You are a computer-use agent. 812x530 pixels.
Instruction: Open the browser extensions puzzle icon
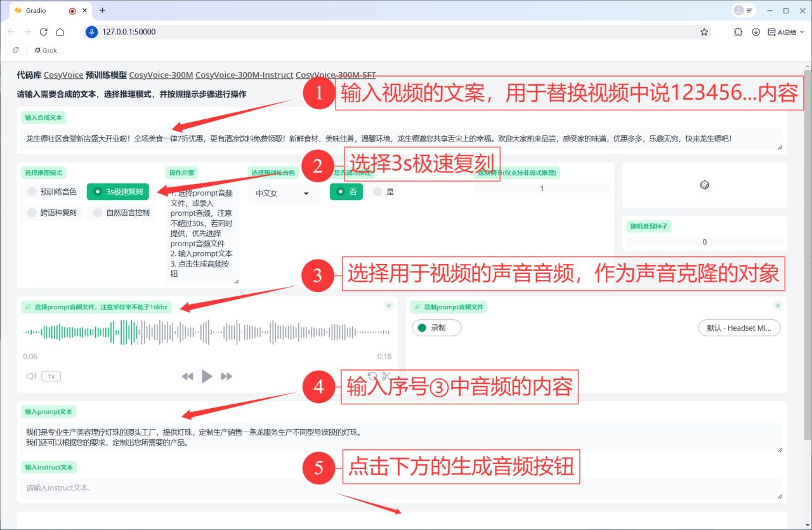[738, 32]
